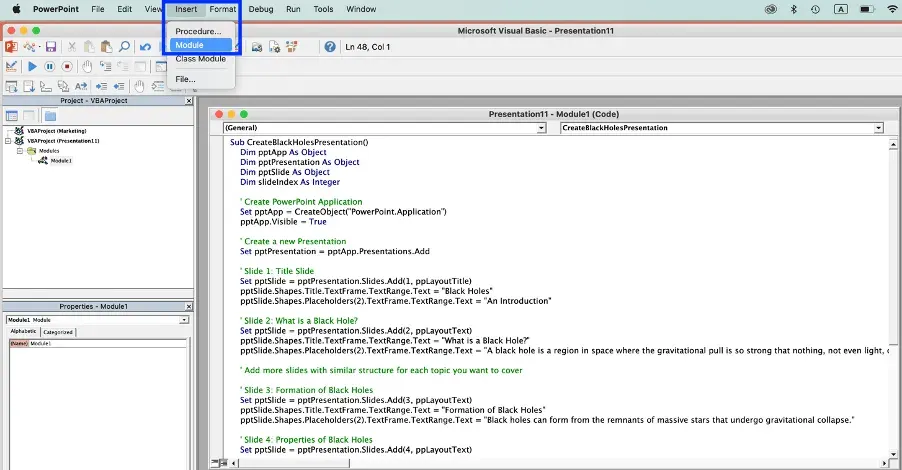Switch to PowerPoint via toolbar icon
Viewport: 902px width, 470px height.
12,47
